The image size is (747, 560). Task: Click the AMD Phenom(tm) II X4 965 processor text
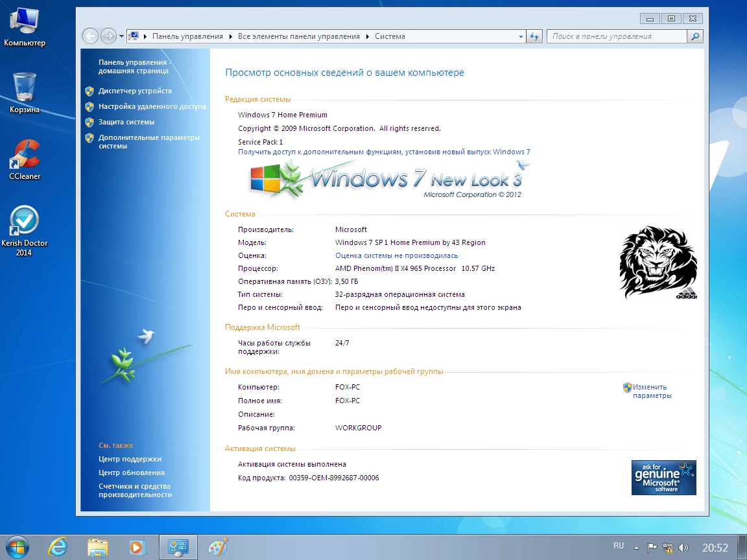415,268
